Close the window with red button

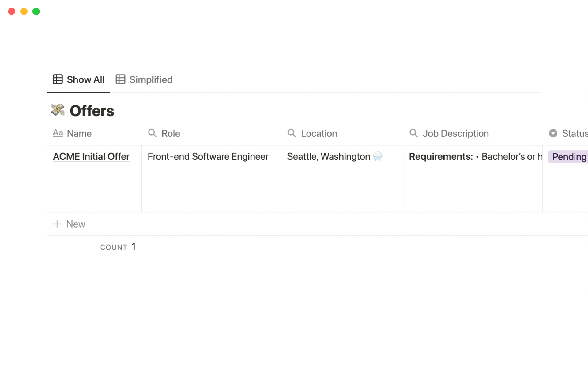(12, 11)
